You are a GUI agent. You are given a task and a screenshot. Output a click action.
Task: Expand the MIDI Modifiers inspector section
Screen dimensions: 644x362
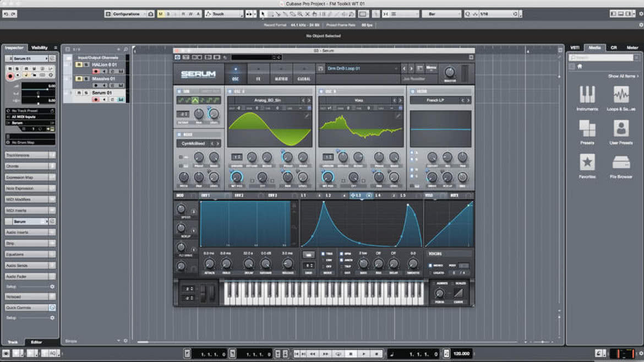click(x=30, y=199)
